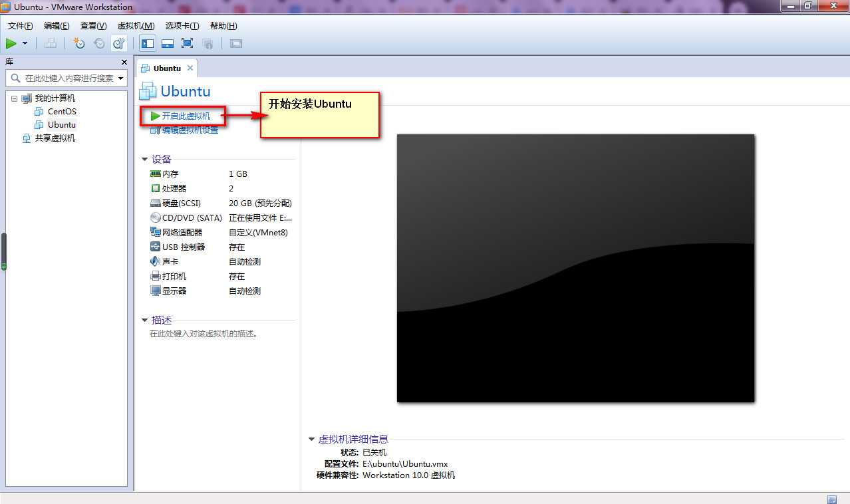Open the 选项卡(T) menu
Screen dimensions: 850x504
click(x=182, y=26)
